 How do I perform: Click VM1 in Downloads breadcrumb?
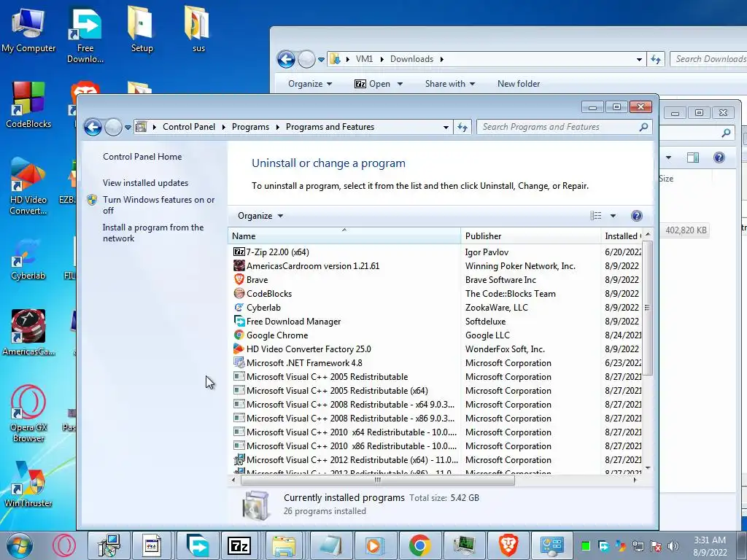coord(364,59)
